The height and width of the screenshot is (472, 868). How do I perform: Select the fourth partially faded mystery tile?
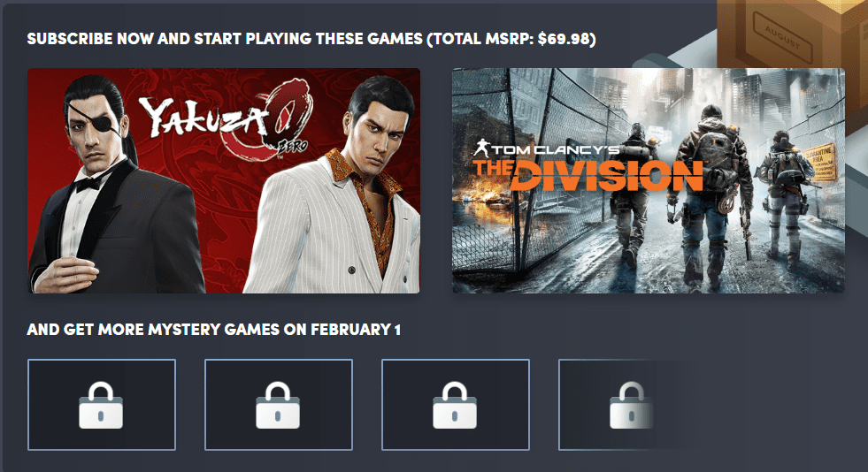click(x=626, y=405)
